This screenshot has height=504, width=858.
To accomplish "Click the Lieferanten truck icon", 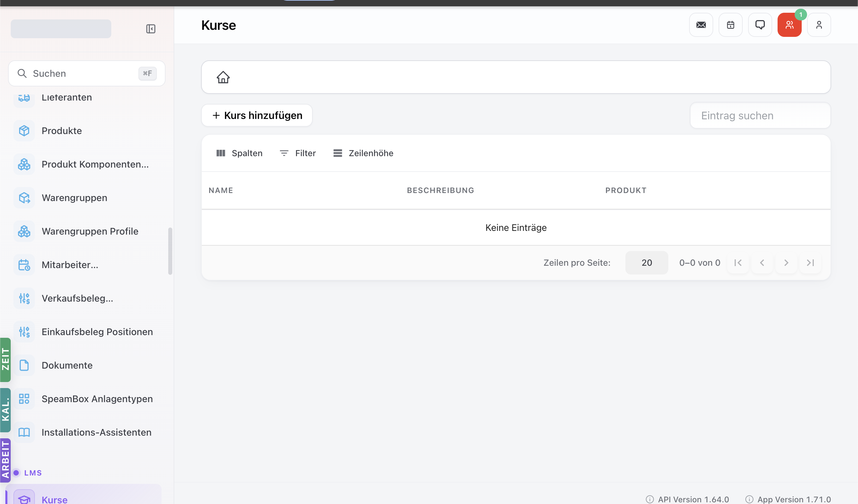I will click(x=24, y=99).
